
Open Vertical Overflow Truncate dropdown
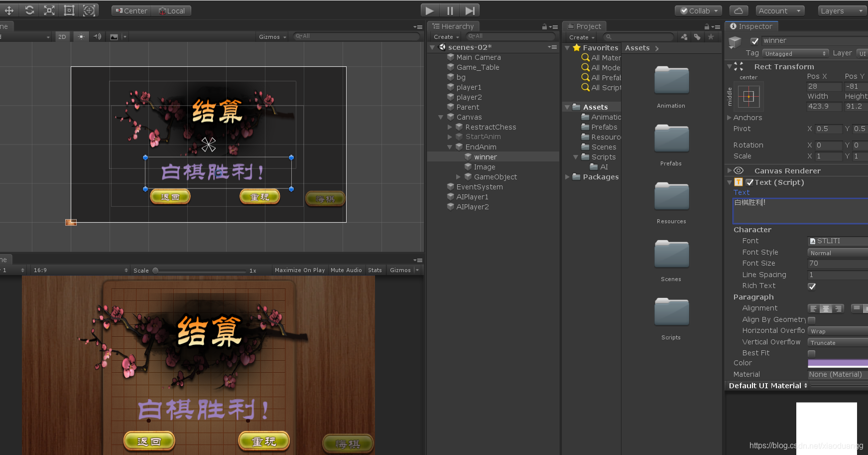pos(838,343)
